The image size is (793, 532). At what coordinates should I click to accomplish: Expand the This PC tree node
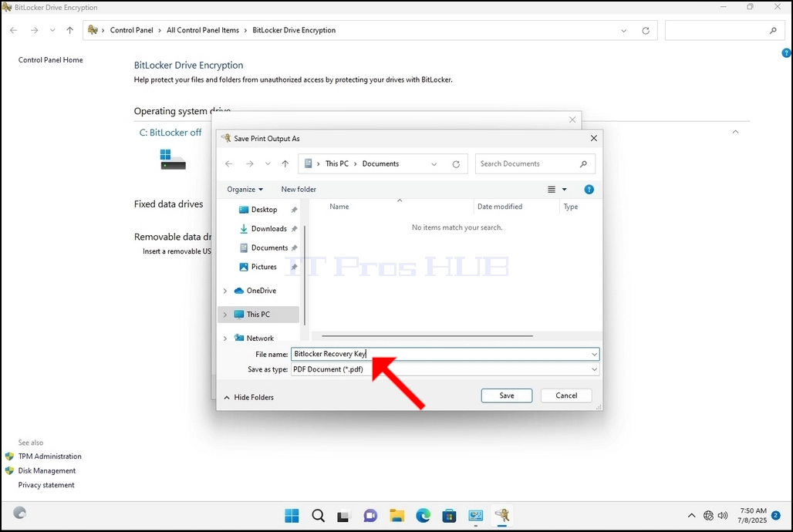point(225,315)
